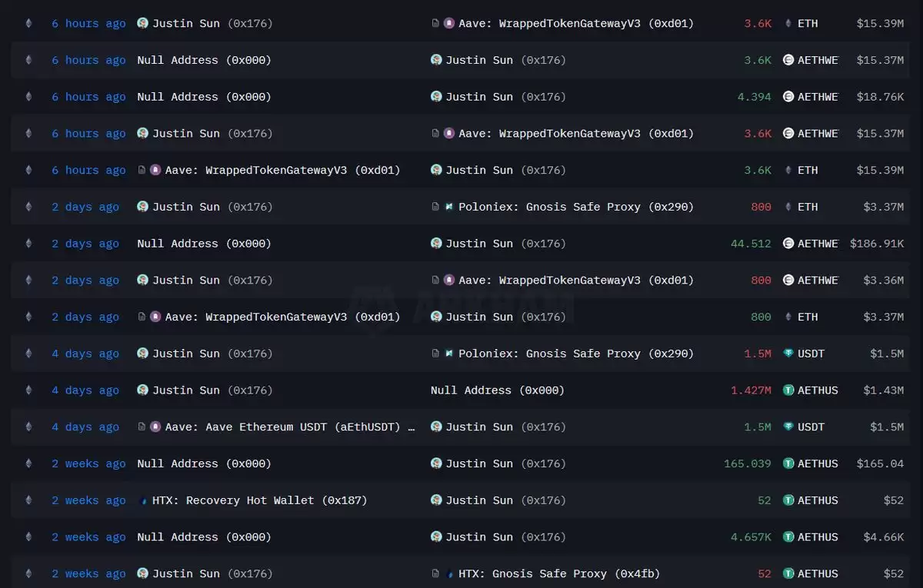923x588 pixels.
Task: Select the $3.36M USD value
Action: pyautogui.click(x=884, y=281)
